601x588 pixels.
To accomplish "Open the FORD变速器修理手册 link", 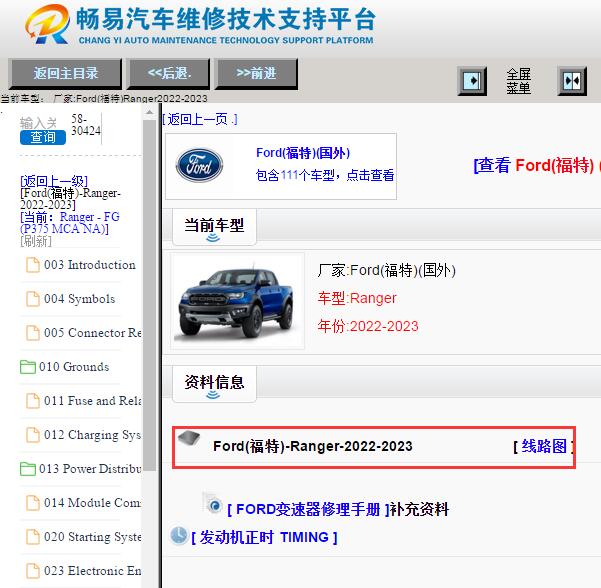I will [x=308, y=509].
